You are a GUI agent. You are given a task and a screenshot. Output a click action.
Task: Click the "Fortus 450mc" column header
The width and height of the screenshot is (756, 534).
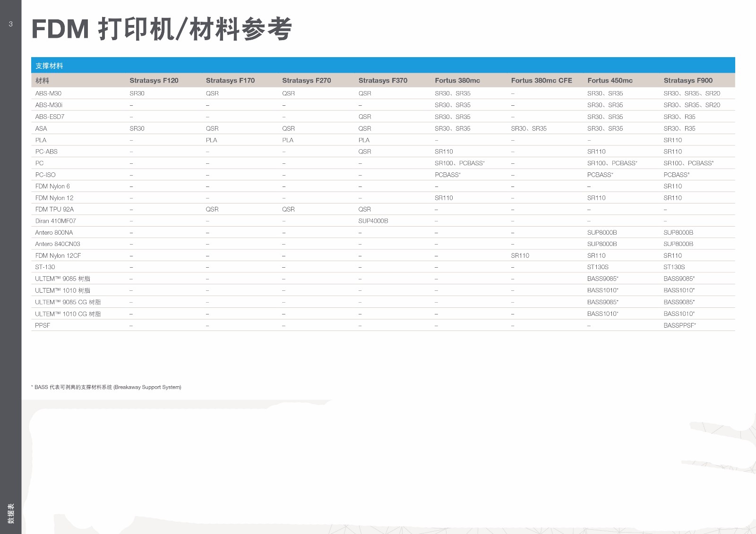[x=610, y=80]
